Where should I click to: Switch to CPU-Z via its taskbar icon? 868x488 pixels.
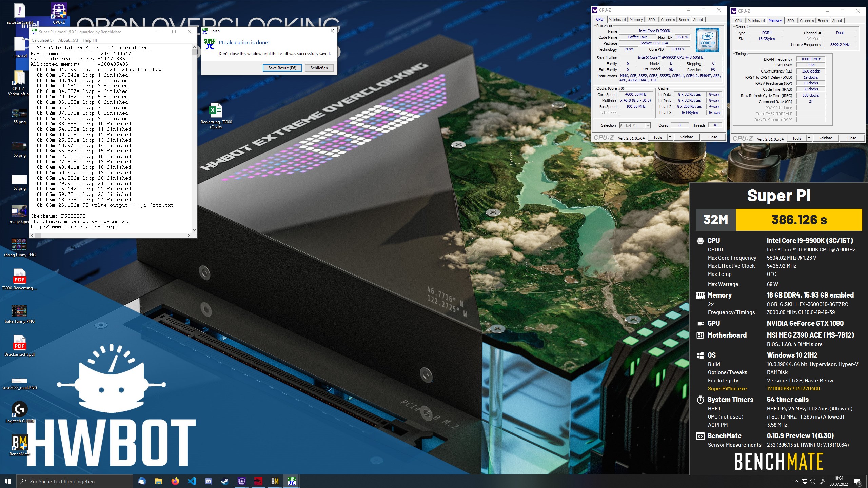coord(241,481)
